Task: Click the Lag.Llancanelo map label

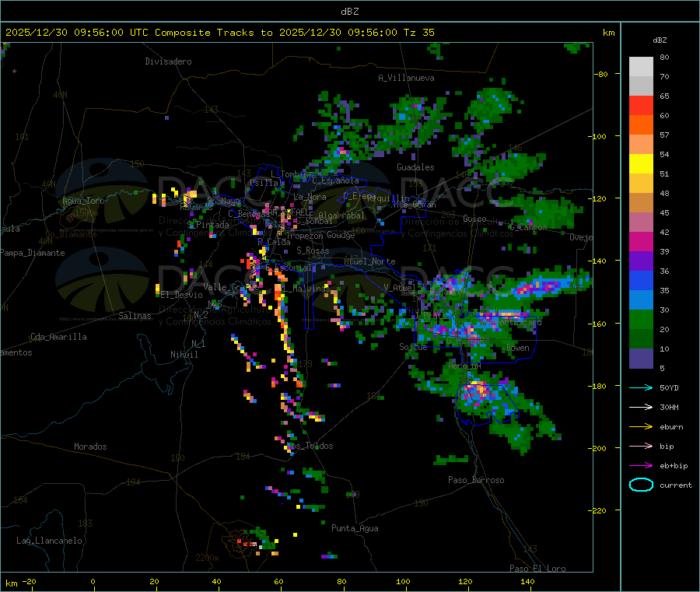Action: pyautogui.click(x=49, y=541)
